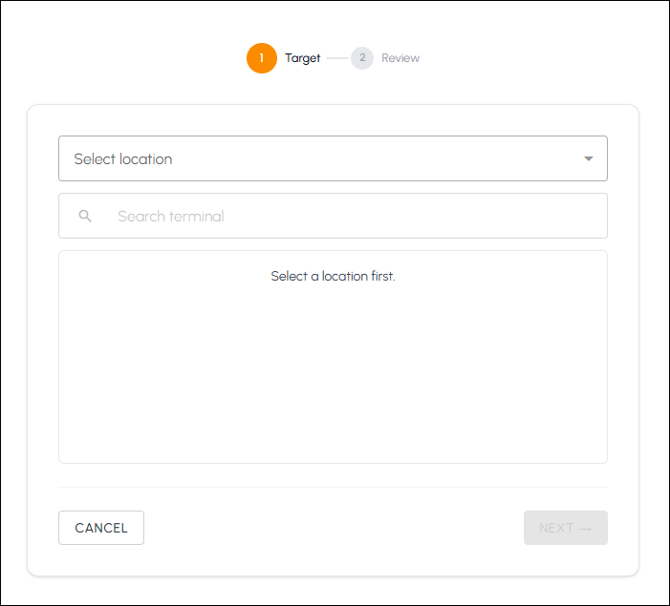Click the Search terminal placeholder text
This screenshot has height=606, width=670.
point(171,216)
